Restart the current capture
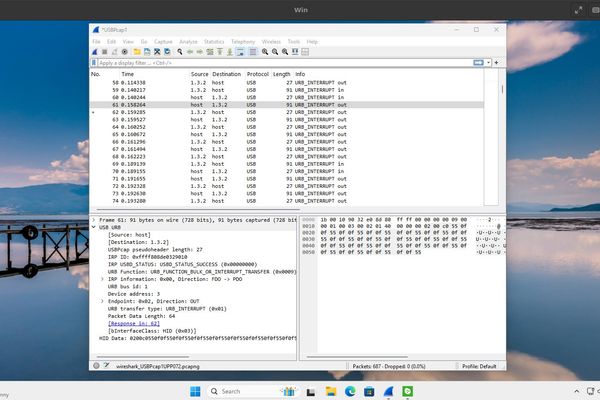The width and height of the screenshot is (600, 400). [x=114, y=52]
